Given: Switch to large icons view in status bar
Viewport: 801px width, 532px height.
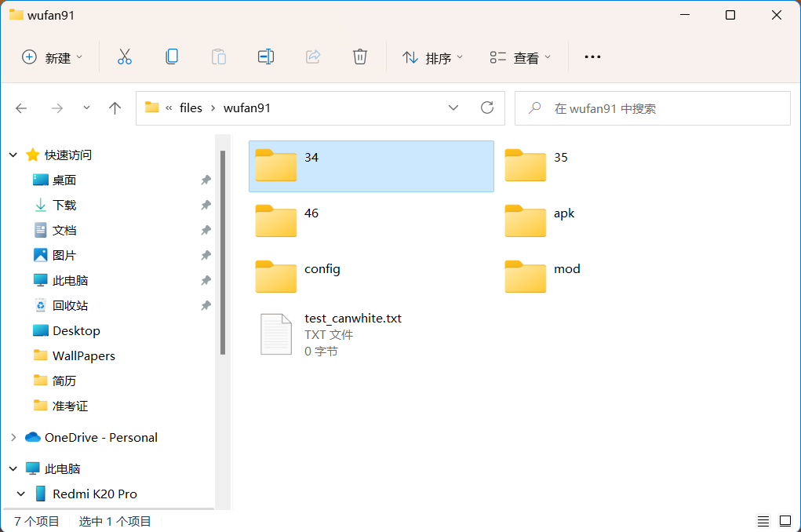Looking at the screenshot, I should tap(784, 521).
